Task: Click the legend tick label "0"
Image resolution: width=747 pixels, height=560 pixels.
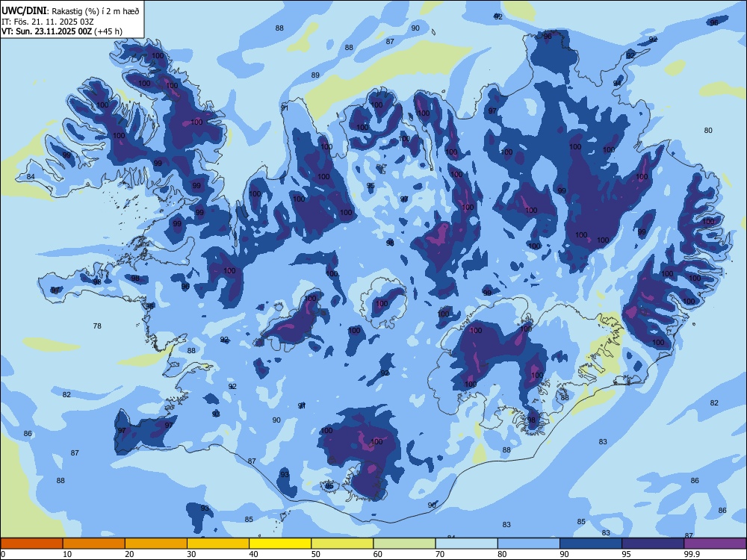Action: click(x=3, y=554)
